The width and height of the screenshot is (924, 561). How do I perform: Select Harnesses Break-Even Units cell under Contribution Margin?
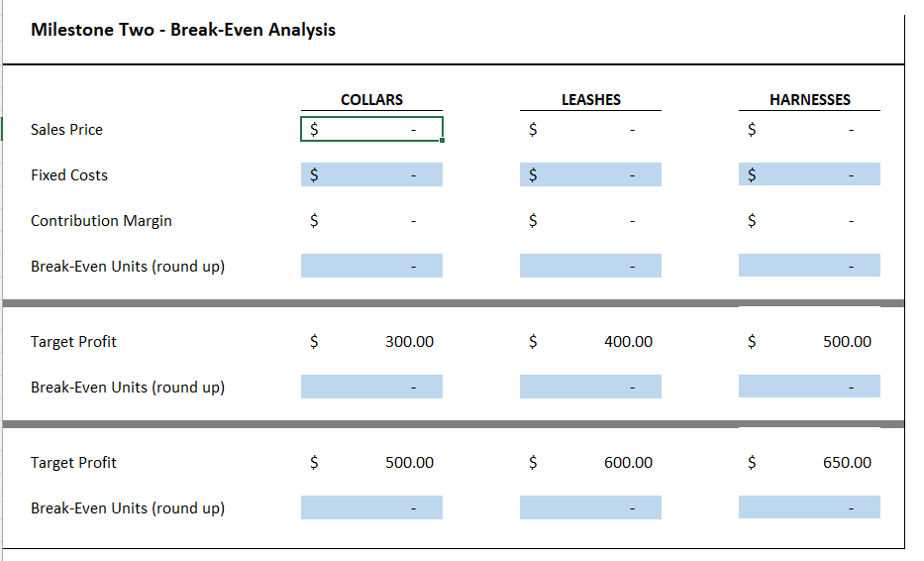coord(809,266)
